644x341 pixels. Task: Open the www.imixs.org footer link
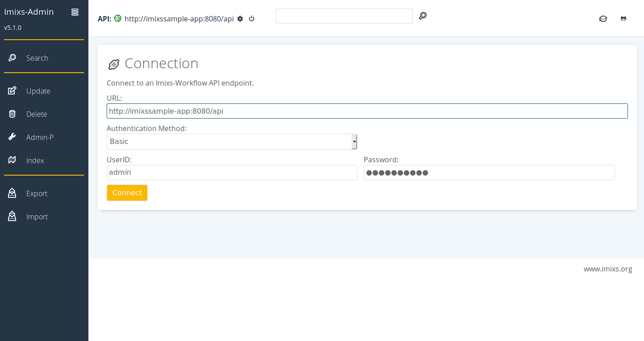[x=608, y=269]
